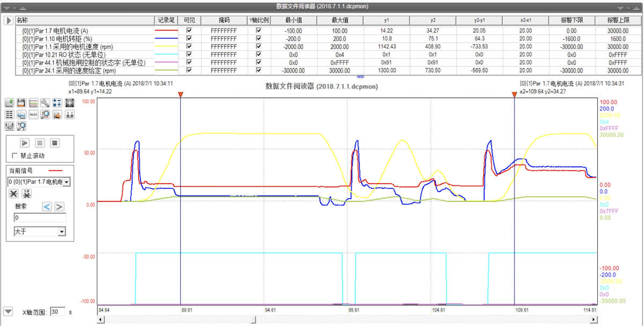644x327 pixels.
Task: Click the X轴范围 input field
Action: pos(58,311)
